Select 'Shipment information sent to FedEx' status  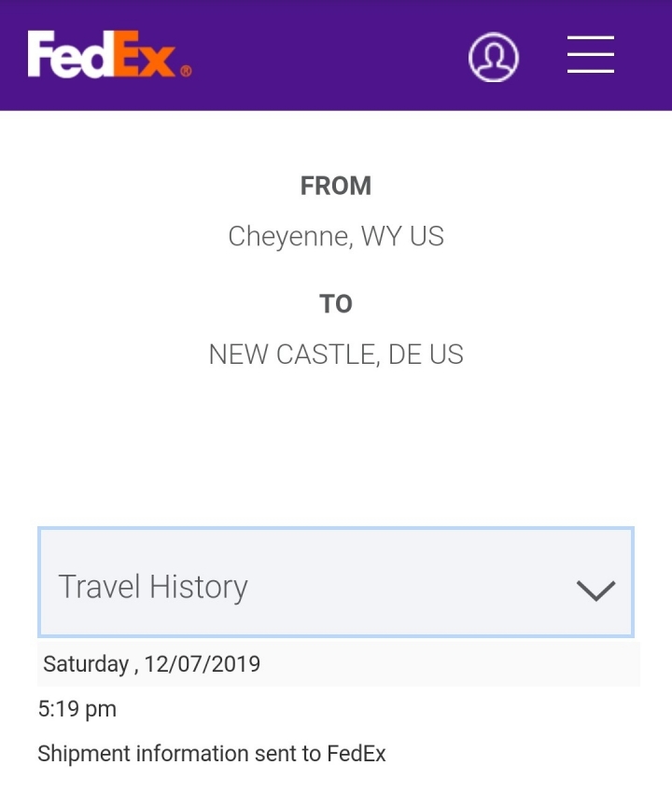(x=212, y=754)
